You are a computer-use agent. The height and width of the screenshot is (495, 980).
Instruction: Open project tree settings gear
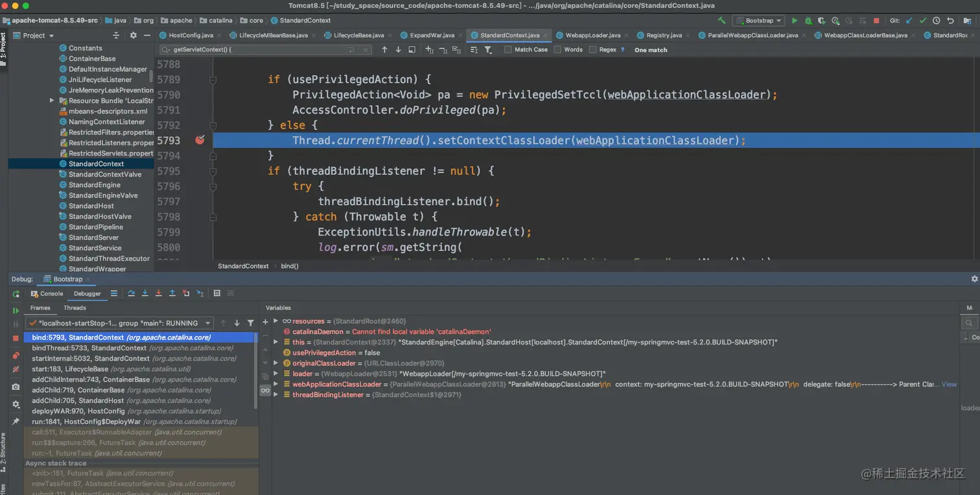[x=134, y=35]
